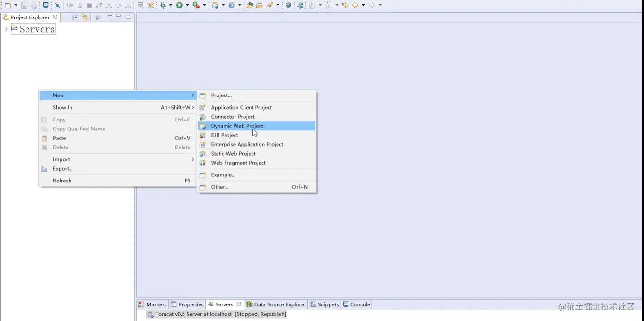Choose Project... in the New submenu

257,95
